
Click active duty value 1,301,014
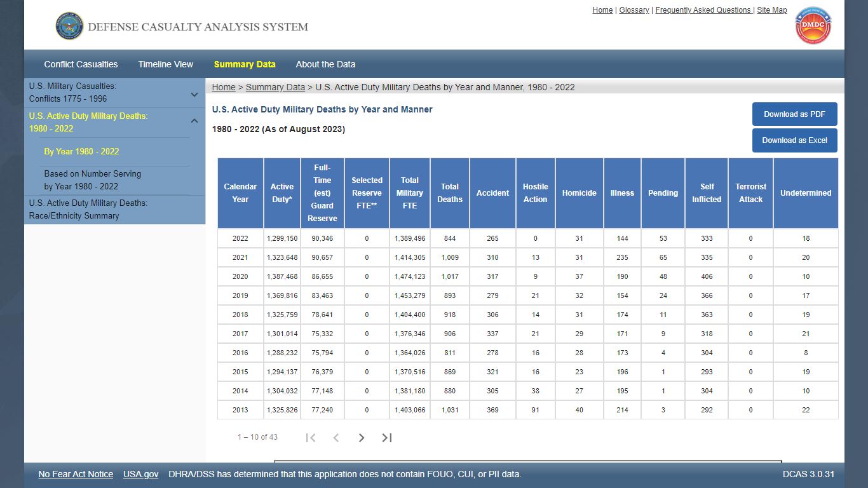tap(282, 334)
